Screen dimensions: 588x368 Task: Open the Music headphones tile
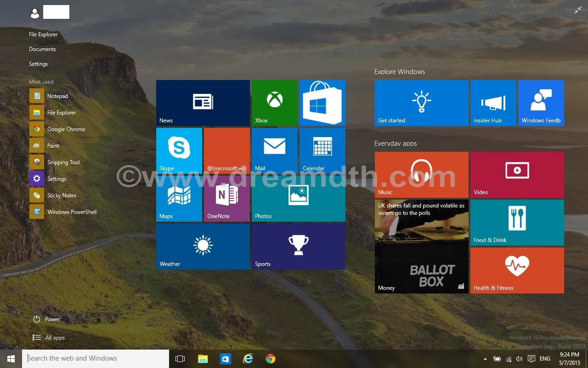tap(422, 175)
